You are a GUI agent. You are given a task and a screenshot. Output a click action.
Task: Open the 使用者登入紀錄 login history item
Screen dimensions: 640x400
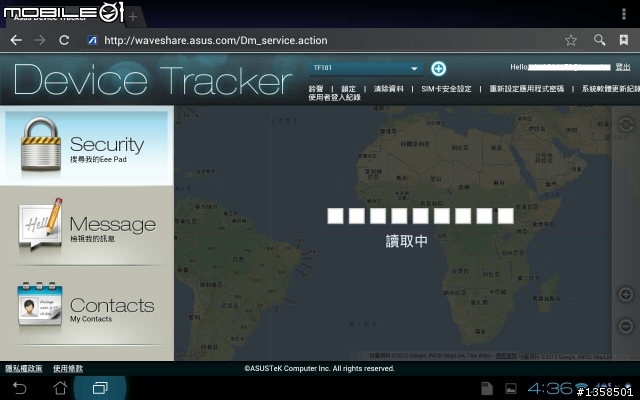point(335,98)
